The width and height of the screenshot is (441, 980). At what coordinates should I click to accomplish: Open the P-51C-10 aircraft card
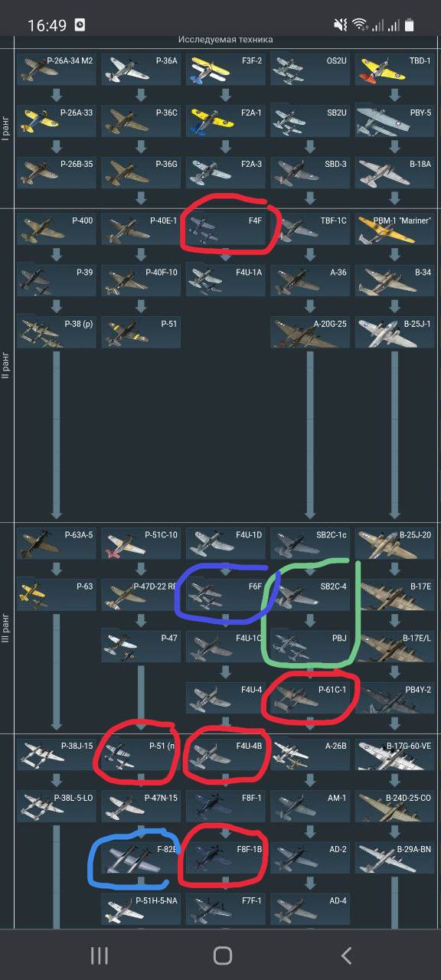click(x=141, y=543)
